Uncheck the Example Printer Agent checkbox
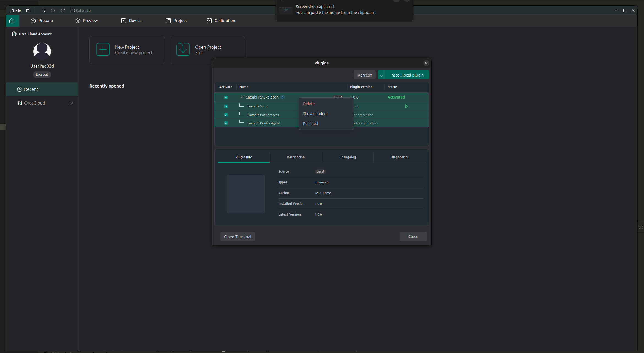Screen dimensions: 644x353 (x=226, y=123)
